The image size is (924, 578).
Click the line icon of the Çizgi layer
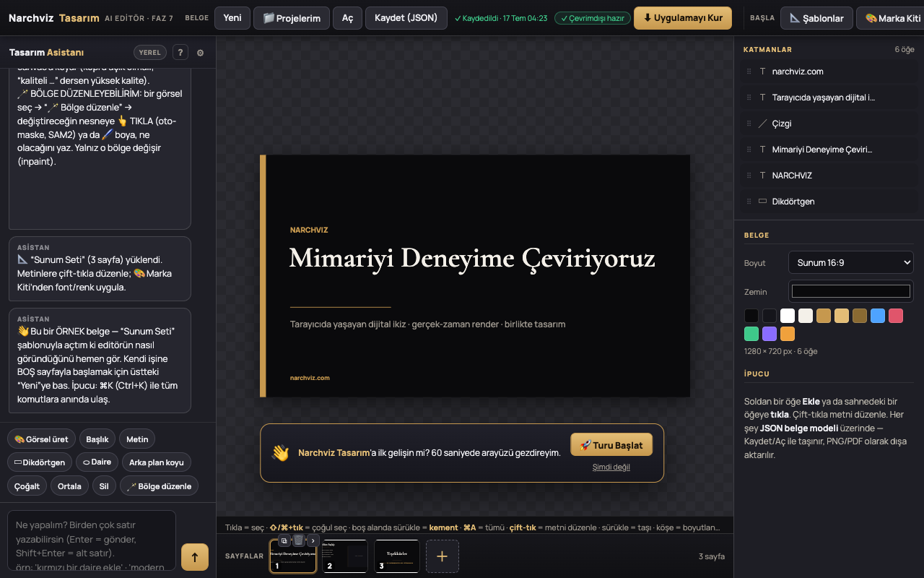tap(763, 124)
